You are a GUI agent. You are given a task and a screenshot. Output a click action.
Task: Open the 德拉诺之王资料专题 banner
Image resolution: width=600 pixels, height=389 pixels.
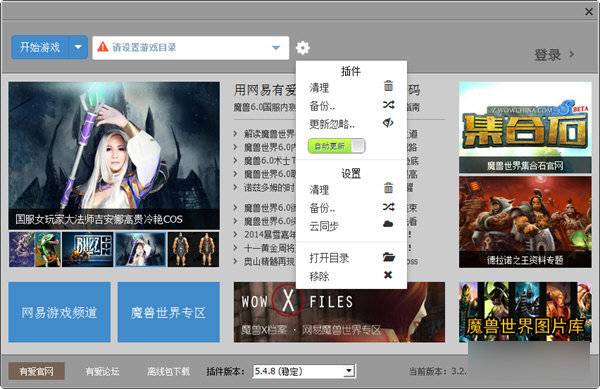click(x=525, y=222)
